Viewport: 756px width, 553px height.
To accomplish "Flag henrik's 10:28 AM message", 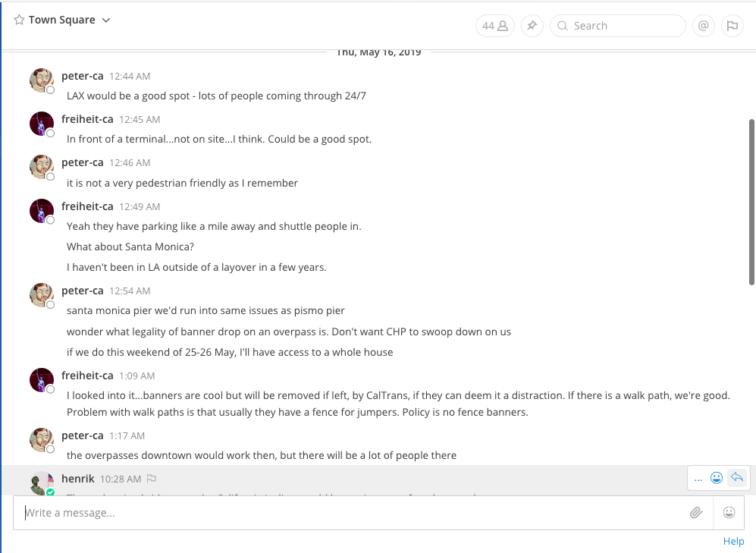I will [x=152, y=479].
